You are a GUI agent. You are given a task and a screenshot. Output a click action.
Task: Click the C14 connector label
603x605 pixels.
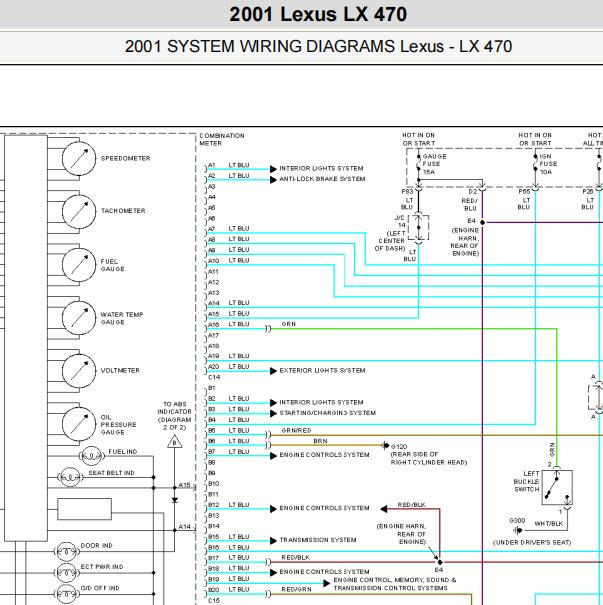point(214,377)
